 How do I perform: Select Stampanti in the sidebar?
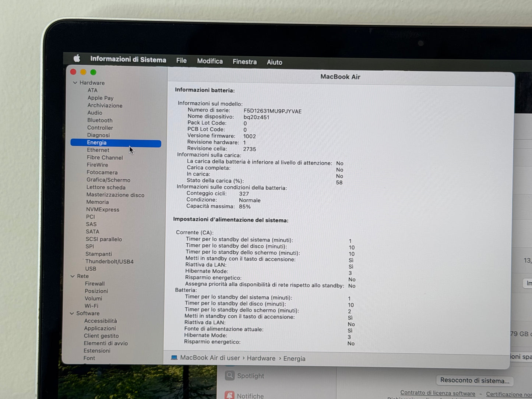coord(98,254)
